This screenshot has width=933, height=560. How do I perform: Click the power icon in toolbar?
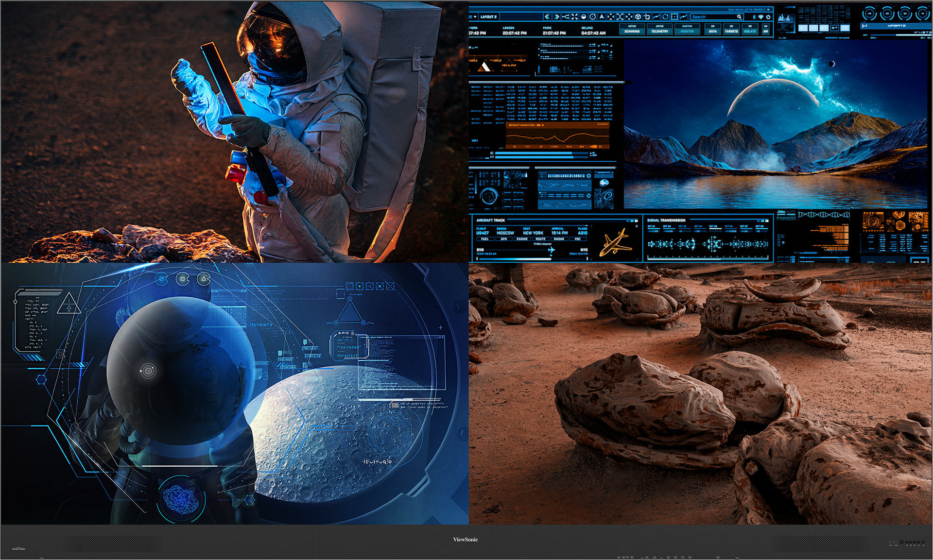coord(768,17)
